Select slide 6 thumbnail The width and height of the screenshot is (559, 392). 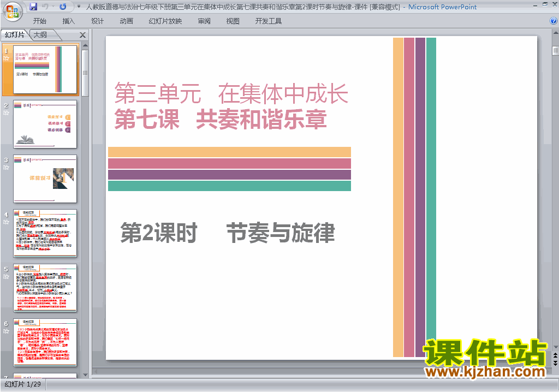45,342
